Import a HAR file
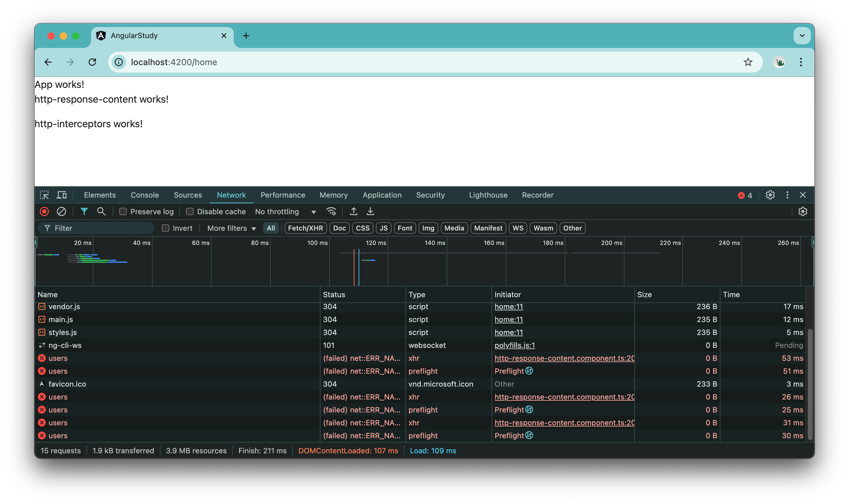 tap(353, 211)
